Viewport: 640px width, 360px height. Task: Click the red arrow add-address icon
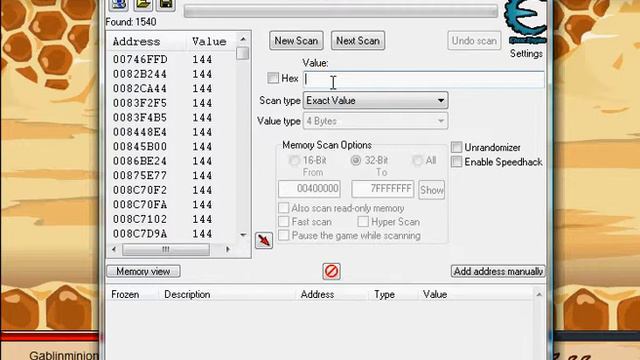(x=264, y=240)
